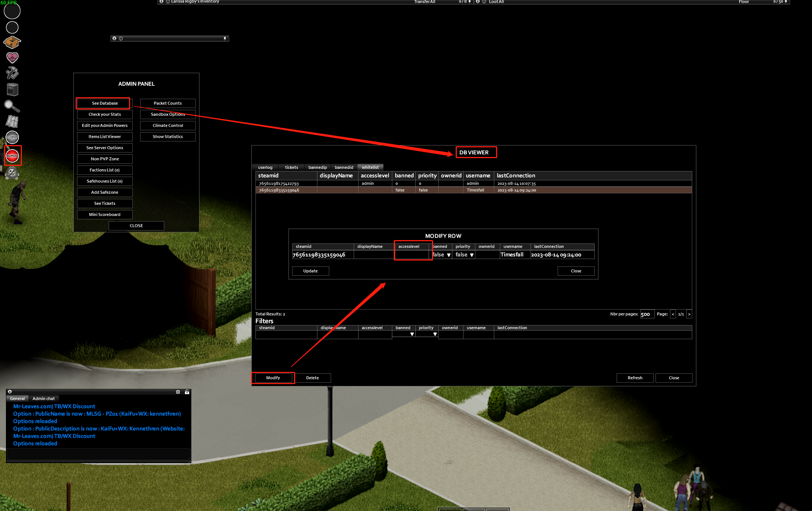Open Safehouses List (0)

(105, 181)
